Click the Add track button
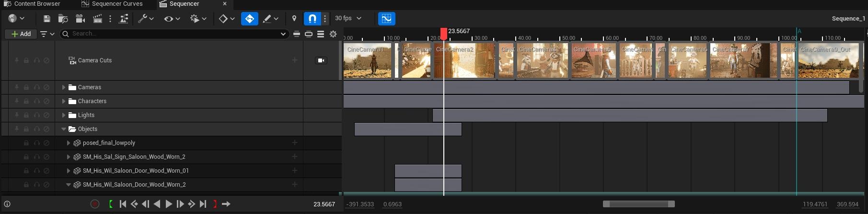The image size is (868, 214). coord(21,34)
